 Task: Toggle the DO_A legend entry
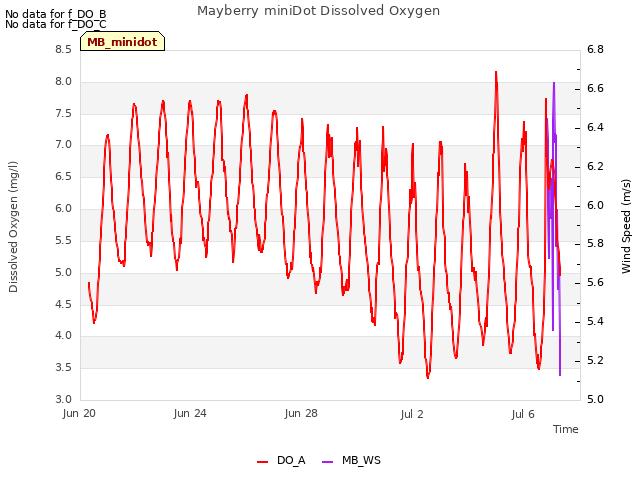[281, 460]
